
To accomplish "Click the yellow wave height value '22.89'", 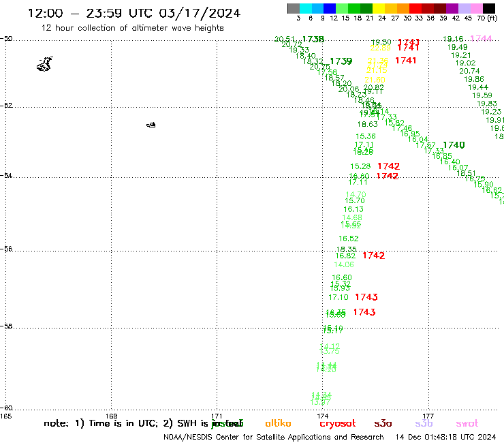I will pyautogui.click(x=380, y=48).
